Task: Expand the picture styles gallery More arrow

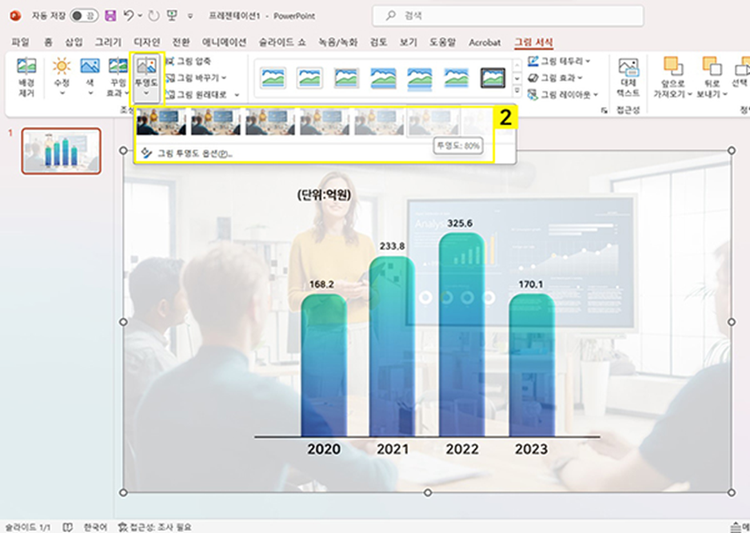Action: tap(517, 90)
